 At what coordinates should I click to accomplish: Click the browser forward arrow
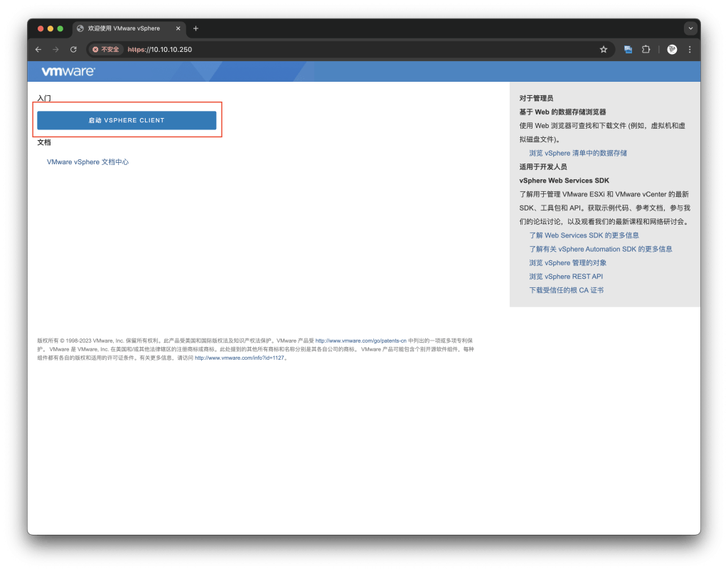point(55,49)
